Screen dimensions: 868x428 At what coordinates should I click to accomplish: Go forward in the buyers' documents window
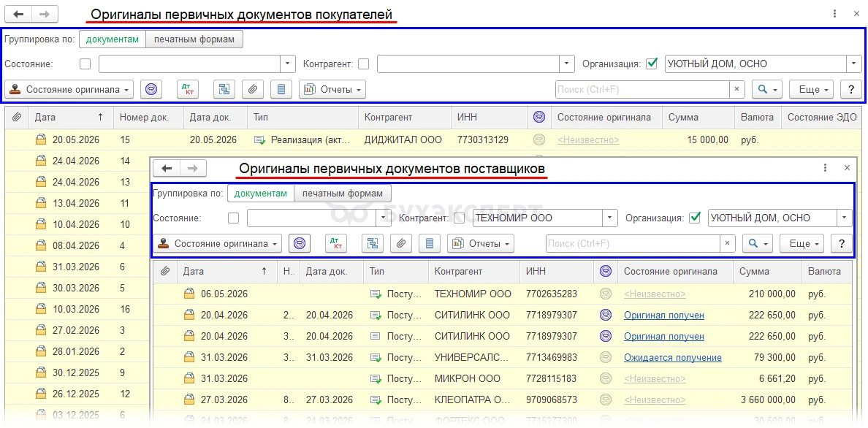click(x=45, y=14)
